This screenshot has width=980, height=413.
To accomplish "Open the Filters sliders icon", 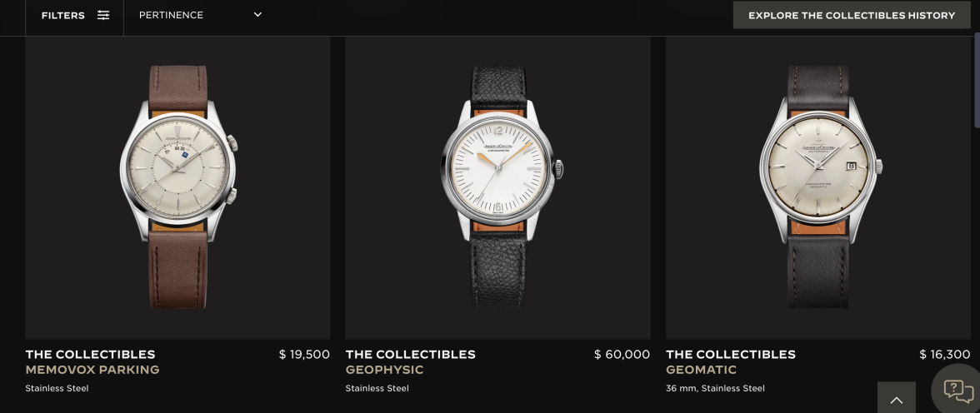I will (x=103, y=15).
